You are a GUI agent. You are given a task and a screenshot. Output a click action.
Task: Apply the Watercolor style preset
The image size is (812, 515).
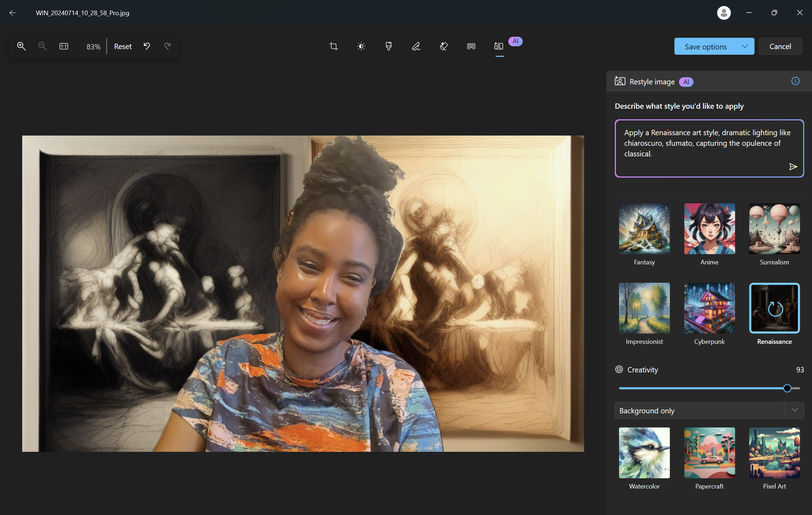pos(644,453)
